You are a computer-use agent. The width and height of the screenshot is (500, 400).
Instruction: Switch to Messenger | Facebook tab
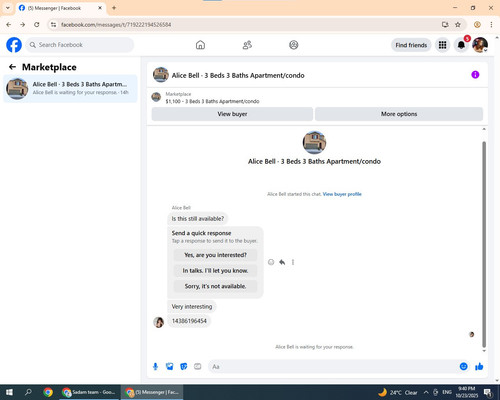click(x=61, y=8)
